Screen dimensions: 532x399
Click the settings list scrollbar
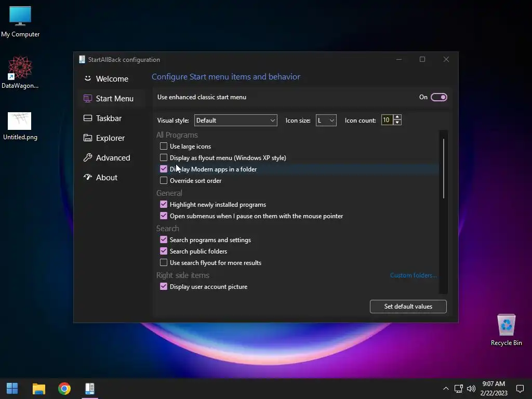coord(444,169)
